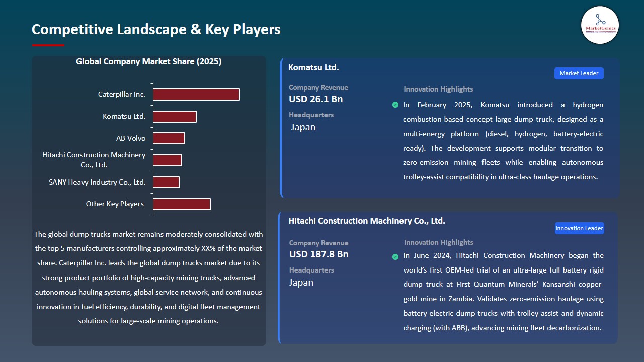Click the Komatsu Ltd. card heading
The image size is (644, 362).
[x=313, y=67]
